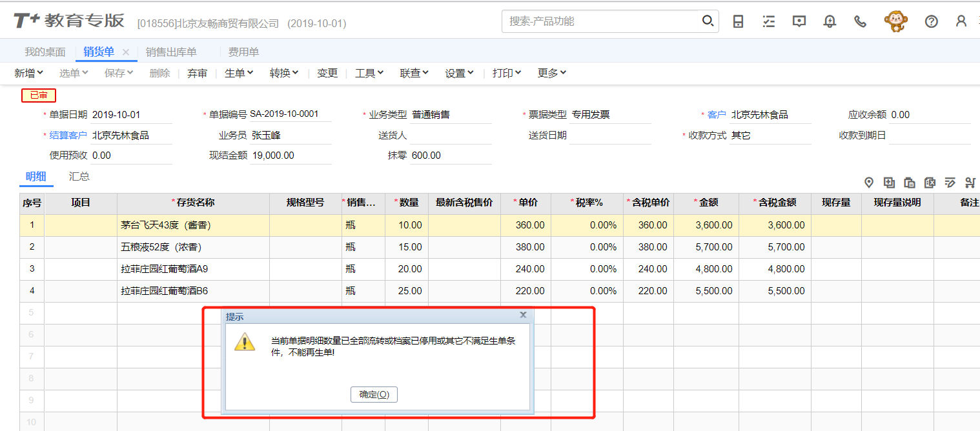980x431 pixels.
Task: Click the 变更 toolbar button
Action: pos(327,74)
